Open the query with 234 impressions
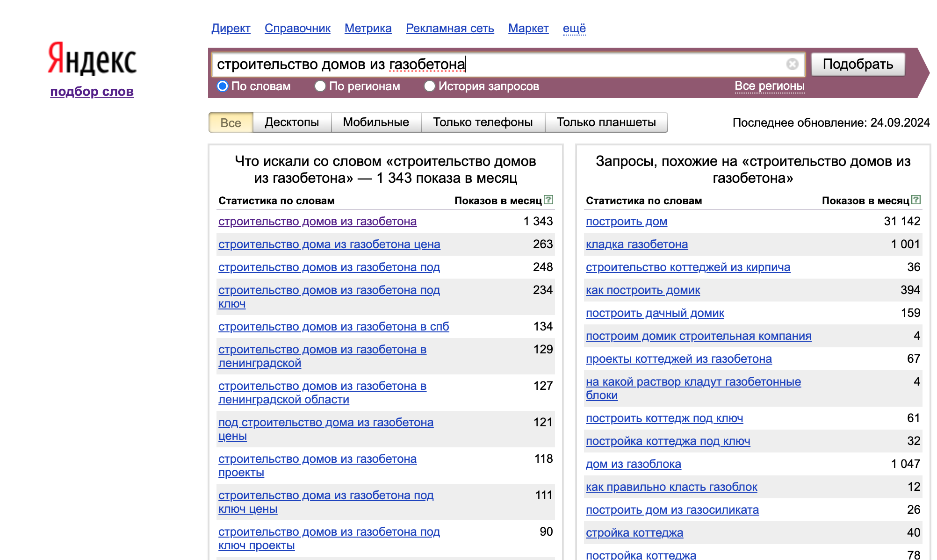The image size is (937, 560). [329, 297]
